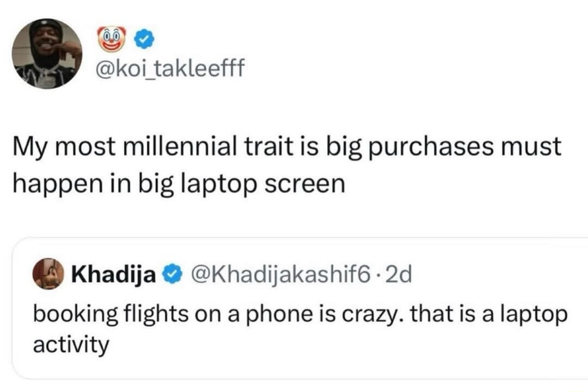Click Khadija's small profile avatar
Viewport: 588px width, 392px height.
point(47,273)
